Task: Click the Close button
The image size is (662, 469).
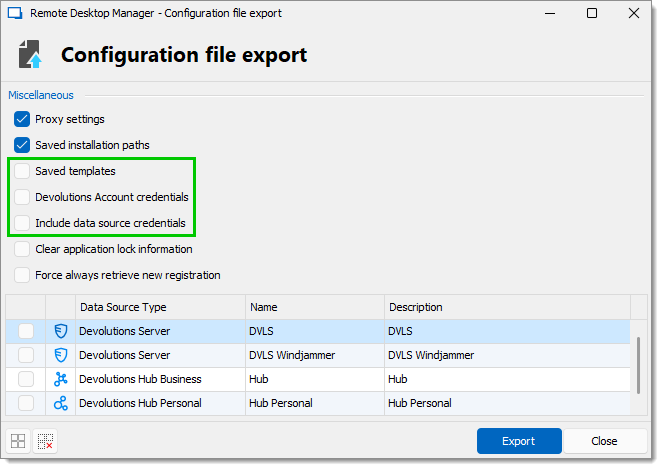Action: pos(605,442)
